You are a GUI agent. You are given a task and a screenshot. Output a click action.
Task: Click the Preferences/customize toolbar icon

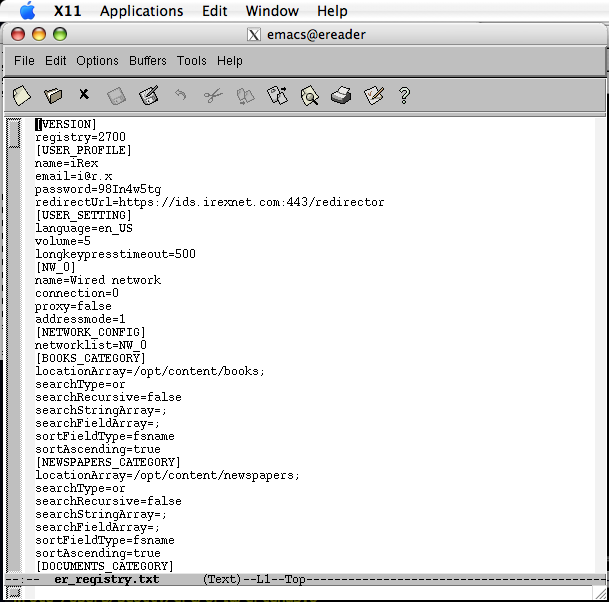point(374,96)
